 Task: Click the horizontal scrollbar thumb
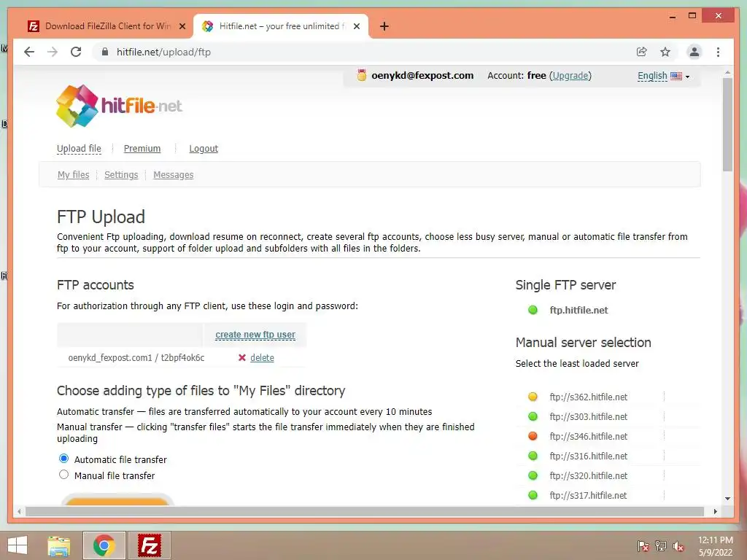click(x=365, y=511)
